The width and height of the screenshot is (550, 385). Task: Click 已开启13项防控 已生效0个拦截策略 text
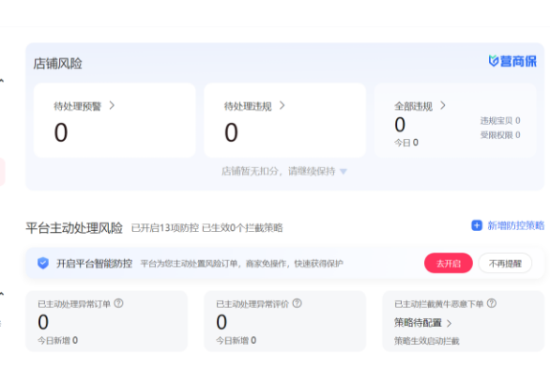point(207,228)
